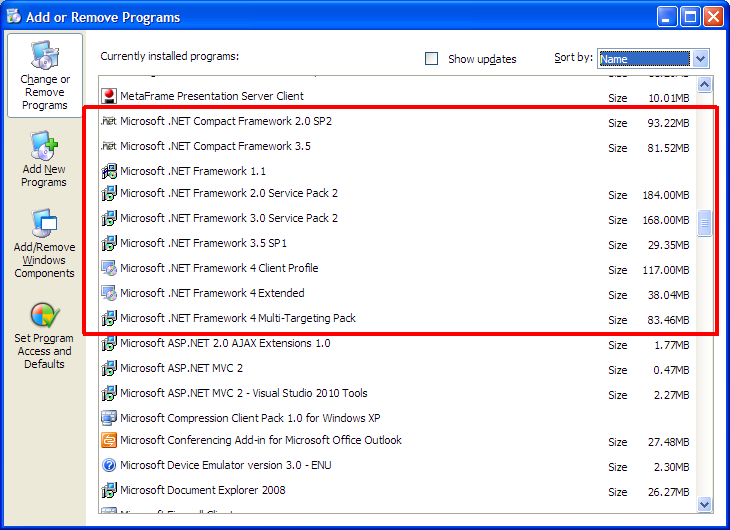Click the scrollbar thumb in programs list
The image size is (730, 530).
click(704, 223)
